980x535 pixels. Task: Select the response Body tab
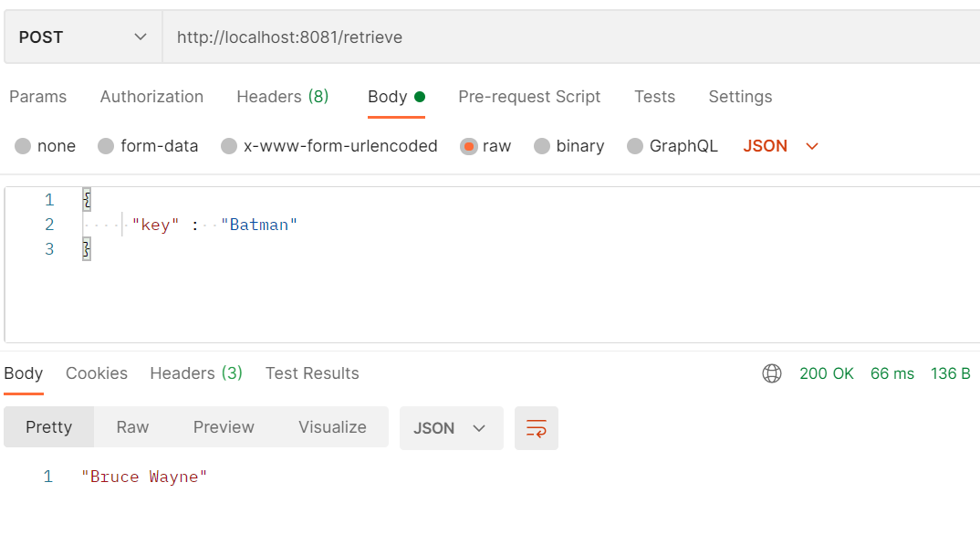click(24, 373)
